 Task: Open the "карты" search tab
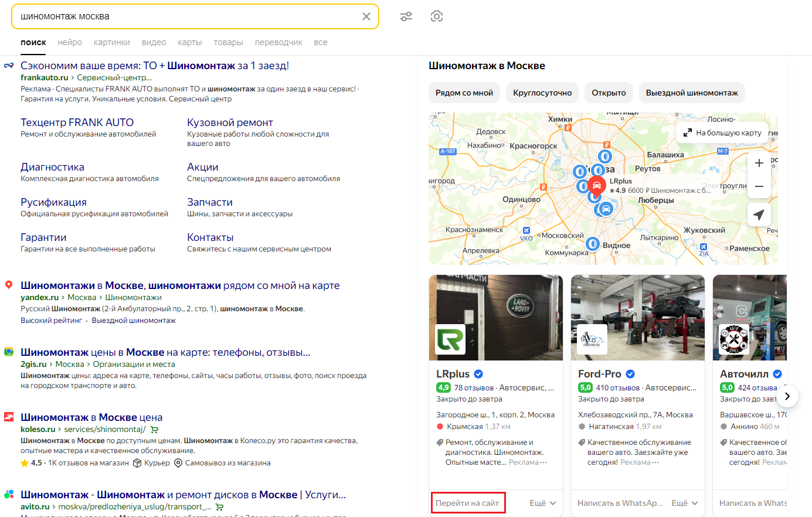point(190,42)
